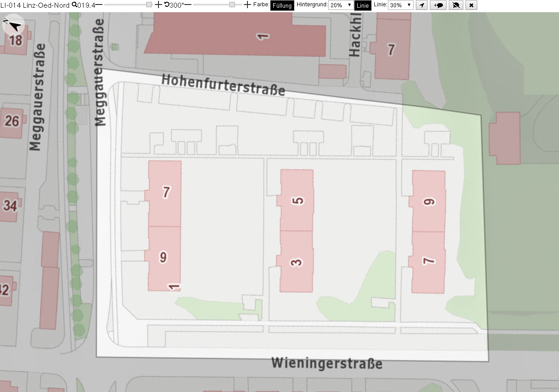The height and width of the screenshot is (392, 559).
Task: Click the magnifier zoom icon
Action: 75,5
